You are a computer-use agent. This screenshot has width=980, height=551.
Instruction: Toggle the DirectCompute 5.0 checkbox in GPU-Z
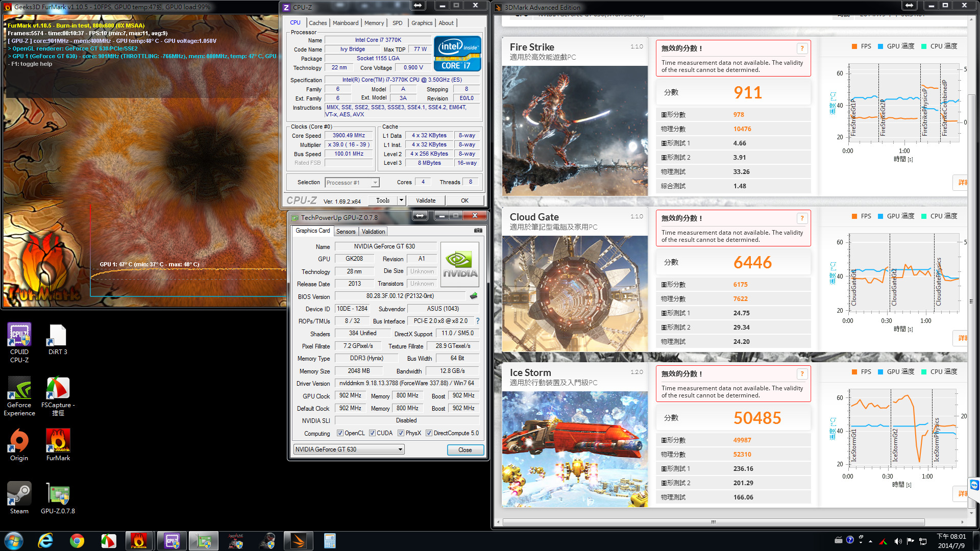[x=429, y=433]
